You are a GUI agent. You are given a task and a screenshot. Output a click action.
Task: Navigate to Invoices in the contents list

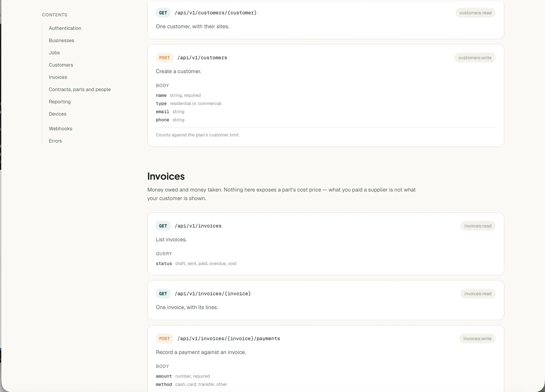(x=58, y=77)
